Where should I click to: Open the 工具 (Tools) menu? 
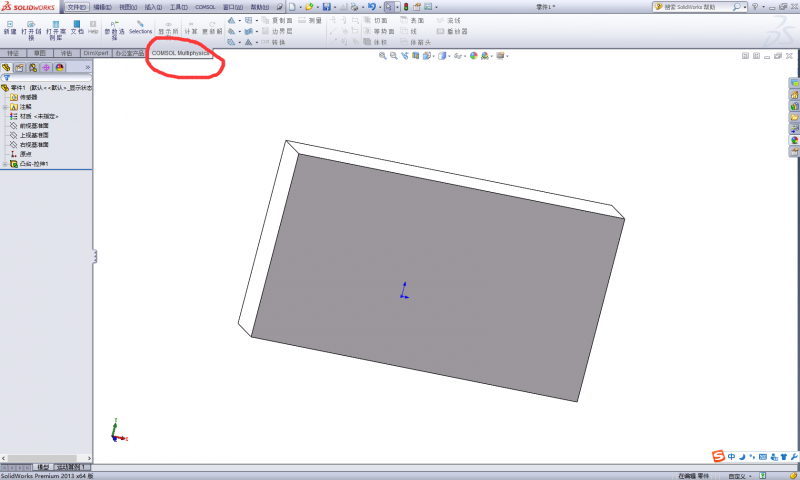pyautogui.click(x=179, y=7)
